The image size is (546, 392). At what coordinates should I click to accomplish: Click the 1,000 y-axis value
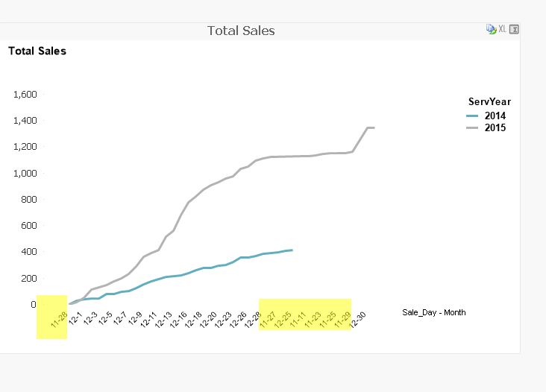point(25,173)
